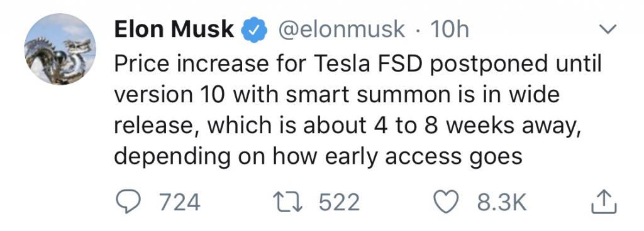Visit the @elonmusk handle
This screenshot has width=644, height=231.
(341, 30)
